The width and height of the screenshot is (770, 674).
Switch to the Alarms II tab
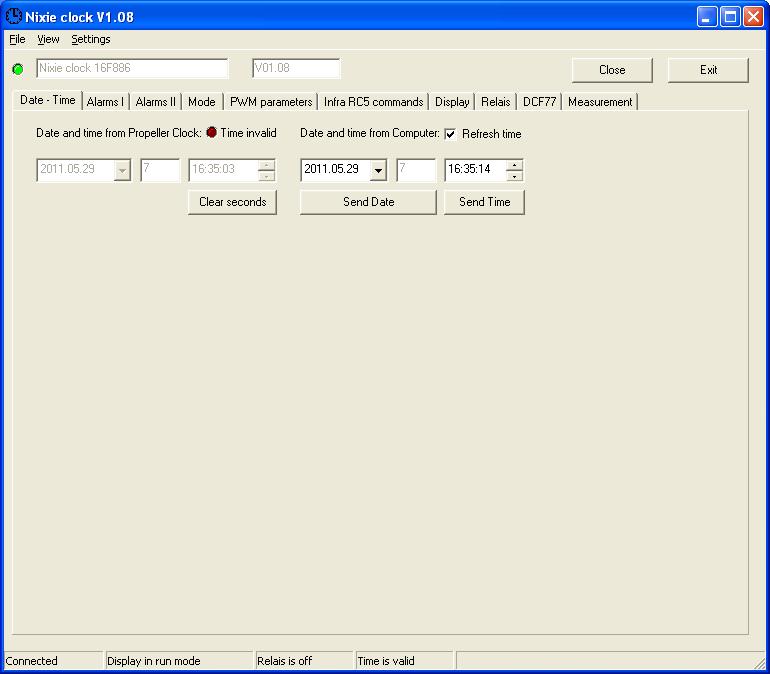[x=155, y=102]
